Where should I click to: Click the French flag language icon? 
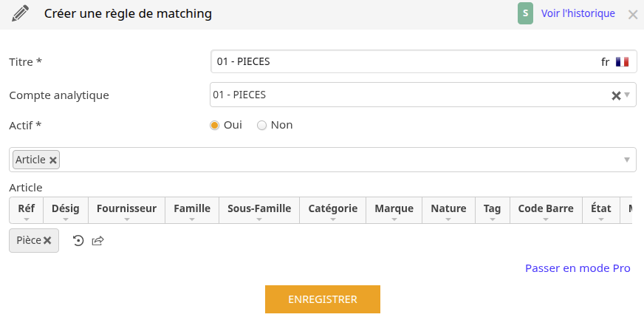tap(622, 62)
